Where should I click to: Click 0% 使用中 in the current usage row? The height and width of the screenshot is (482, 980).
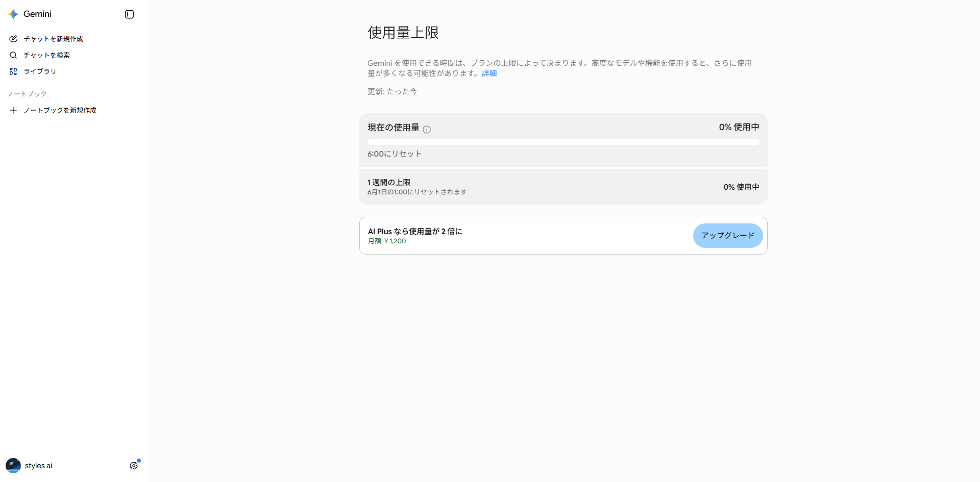pyautogui.click(x=739, y=127)
